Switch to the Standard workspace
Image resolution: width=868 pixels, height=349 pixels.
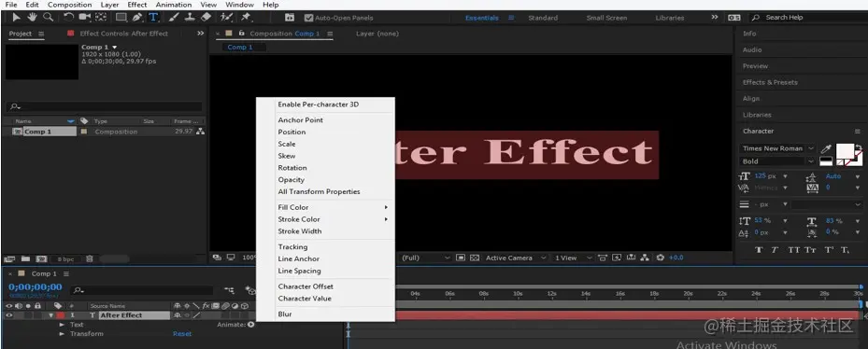543,18
